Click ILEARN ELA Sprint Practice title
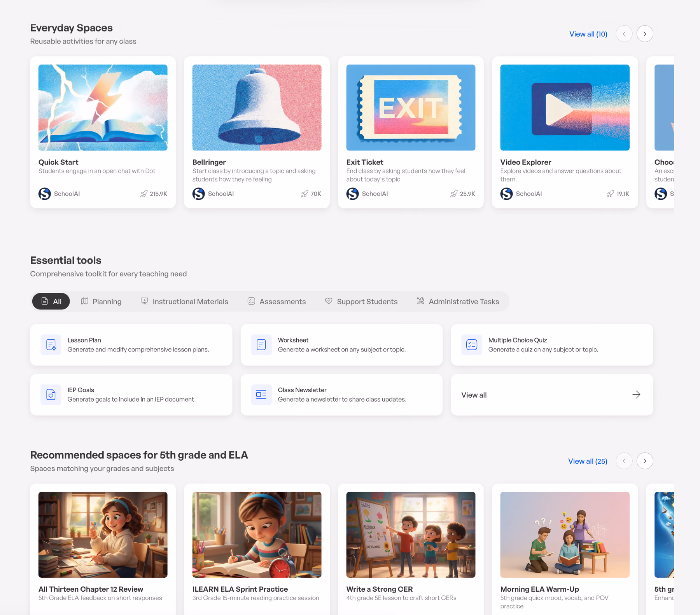The image size is (700, 615). click(x=240, y=589)
